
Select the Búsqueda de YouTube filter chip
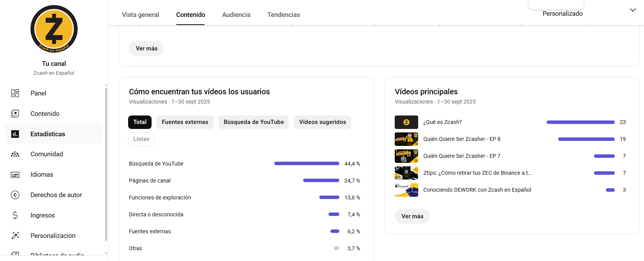pyautogui.click(x=254, y=122)
